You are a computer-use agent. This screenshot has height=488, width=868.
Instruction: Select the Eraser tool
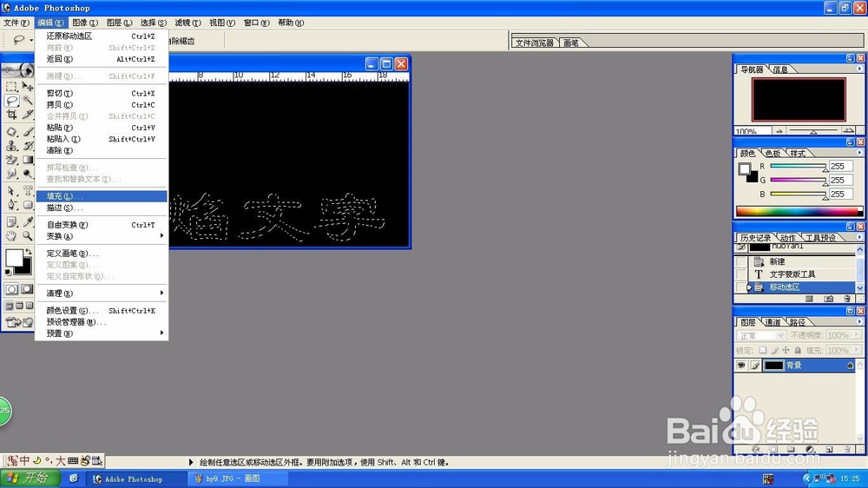11,160
